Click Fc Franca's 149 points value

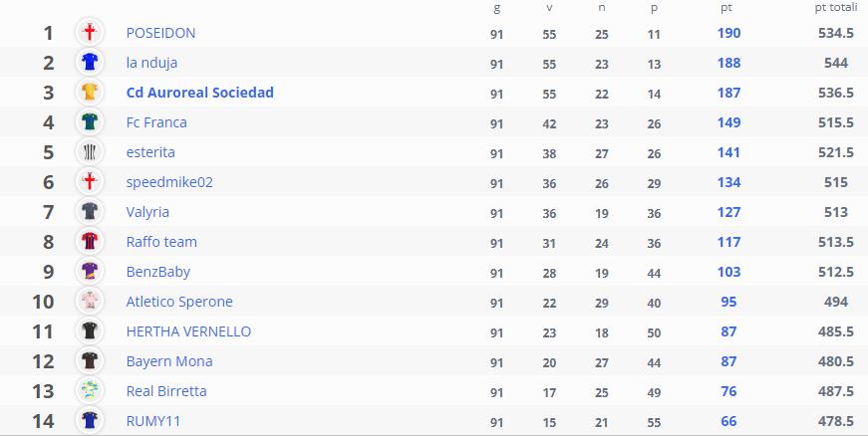point(728,122)
